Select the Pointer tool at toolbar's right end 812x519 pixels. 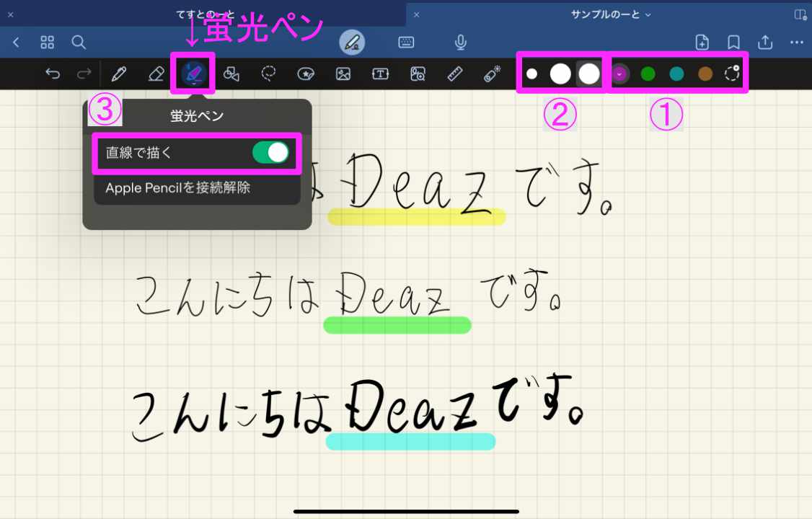click(x=492, y=74)
